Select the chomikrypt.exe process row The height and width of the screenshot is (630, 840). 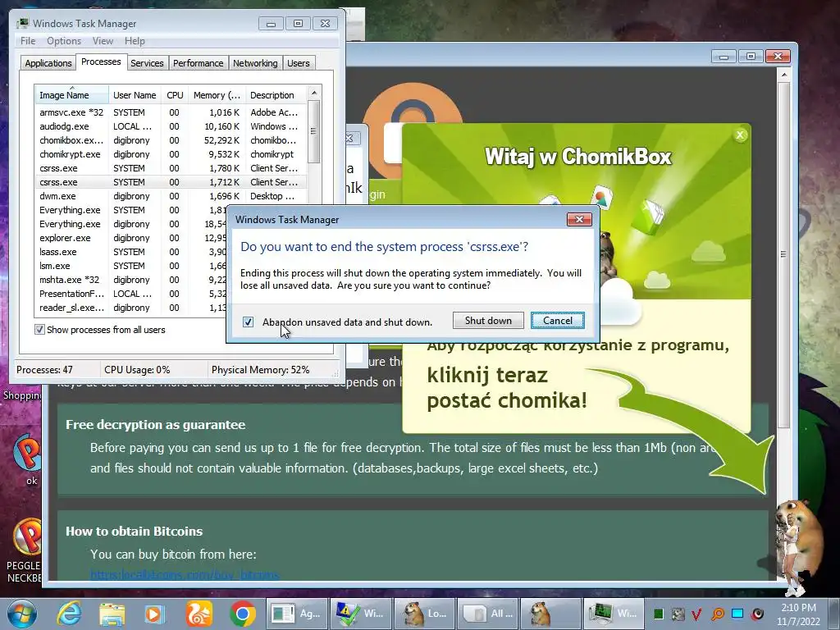(171, 154)
